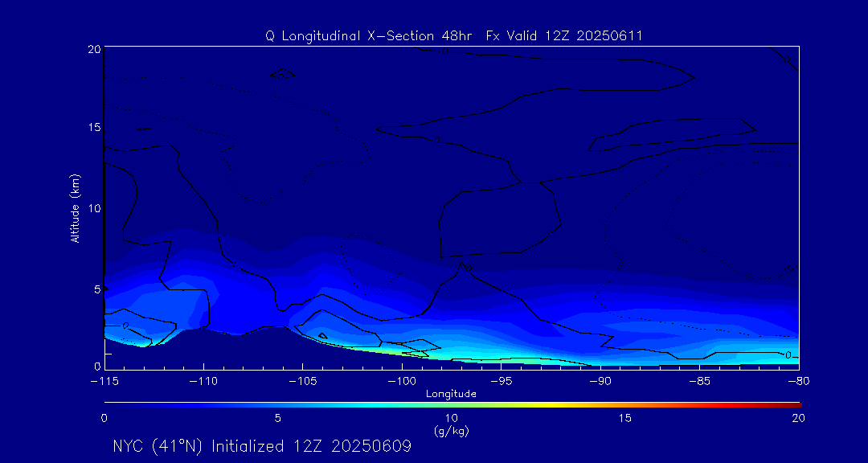Select the '(g/kg)' units label under the colorbar

451,430
